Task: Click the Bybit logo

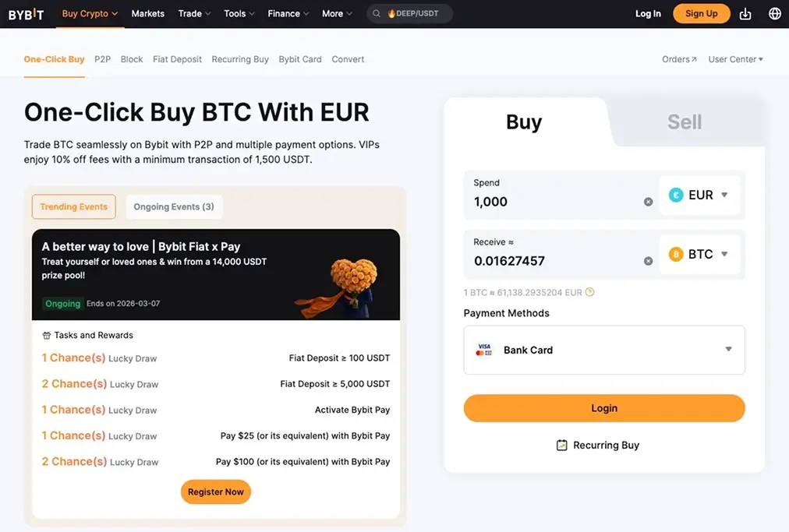Action: click(26, 13)
